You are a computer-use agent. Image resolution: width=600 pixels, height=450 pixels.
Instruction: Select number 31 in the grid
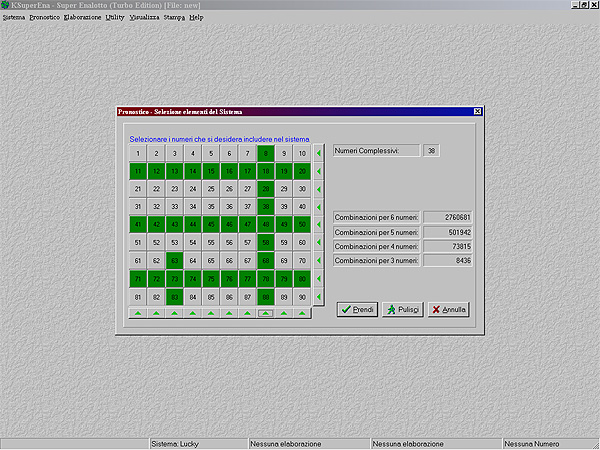point(138,207)
